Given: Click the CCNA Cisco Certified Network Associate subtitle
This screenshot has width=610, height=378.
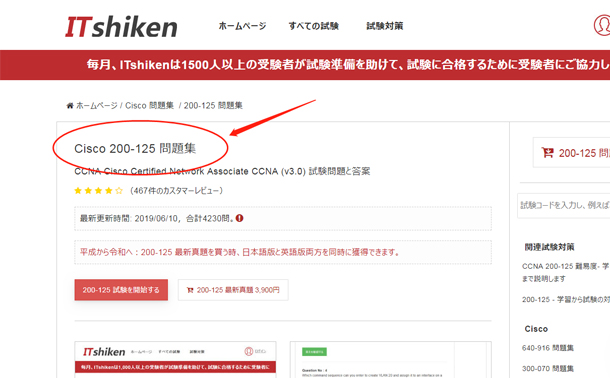Looking at the screenshot, I should (222, 171).
